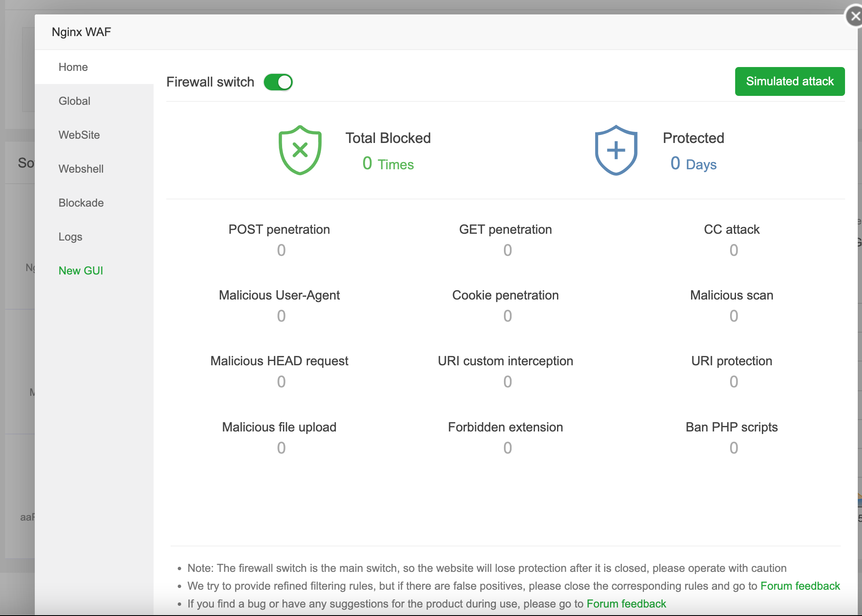The height and width of the screenshot is (616, 862).
Task: Click the Ban PHP scripts count
Action: coord(733,448)
